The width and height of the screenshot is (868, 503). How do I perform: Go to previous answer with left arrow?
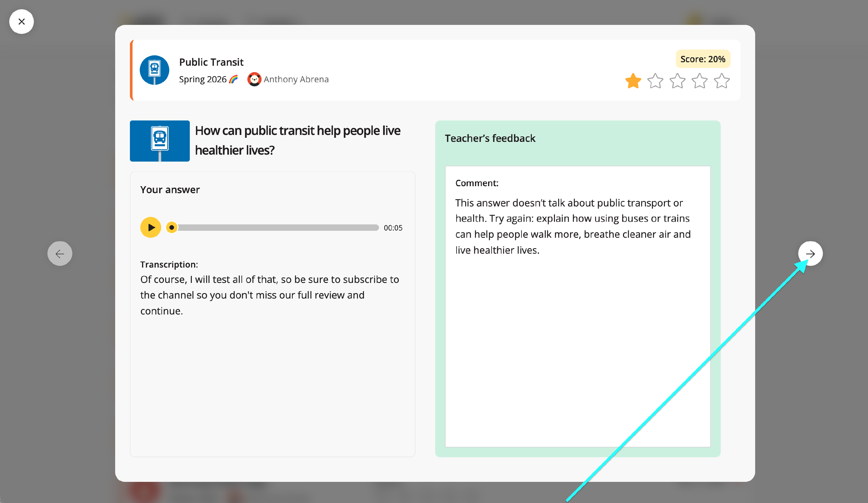pyautogui.click(x=60, y=254)
